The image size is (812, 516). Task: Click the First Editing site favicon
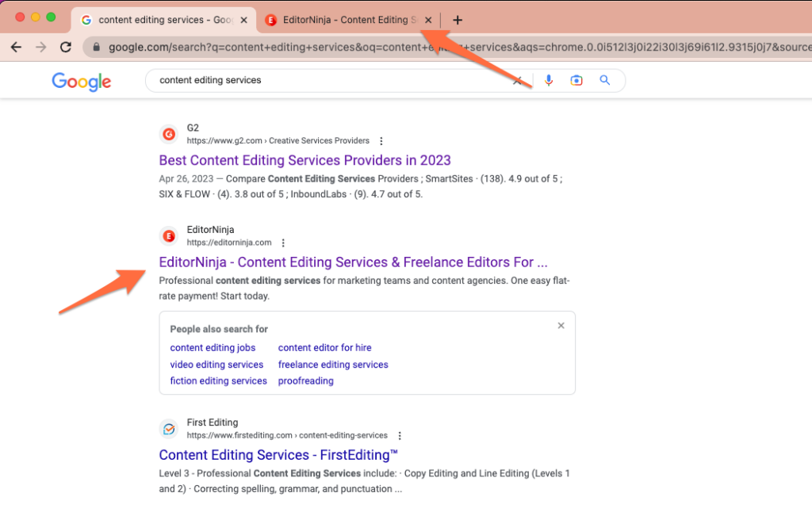[169, 429]
